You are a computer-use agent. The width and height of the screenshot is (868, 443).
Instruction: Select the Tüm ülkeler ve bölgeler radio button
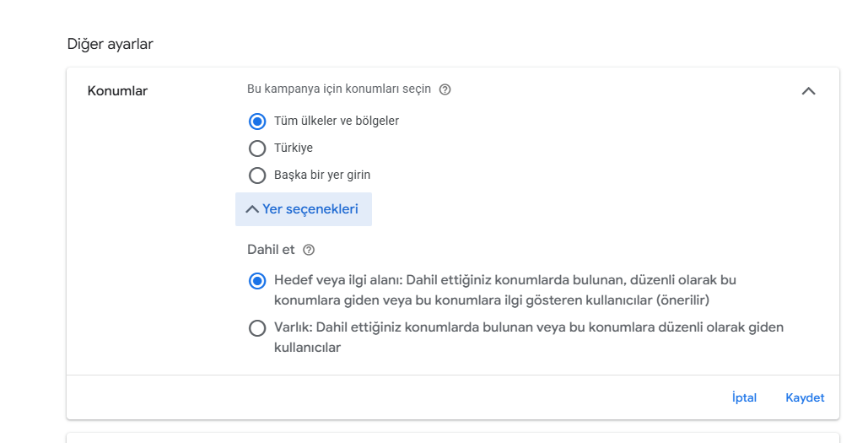point(256,122)
